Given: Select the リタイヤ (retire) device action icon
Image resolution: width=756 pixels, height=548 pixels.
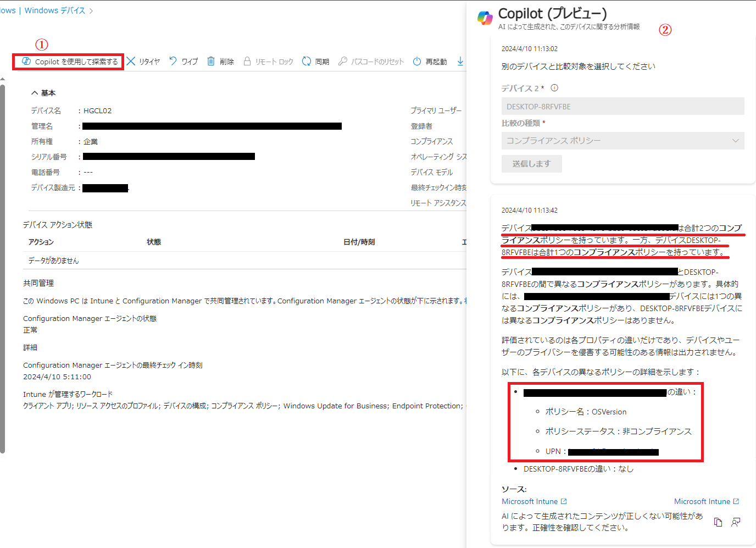Looking at the screenshot, I should point(131,61).
